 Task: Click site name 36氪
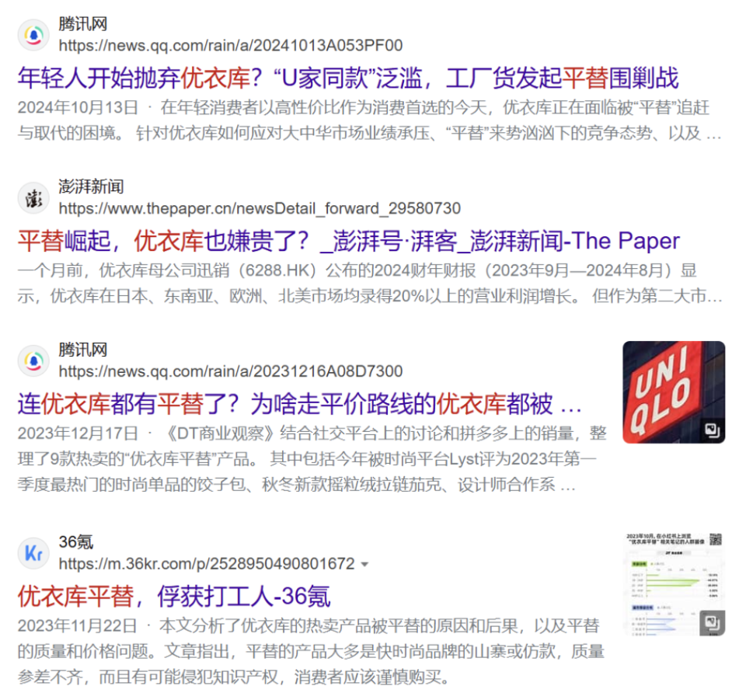75,542
